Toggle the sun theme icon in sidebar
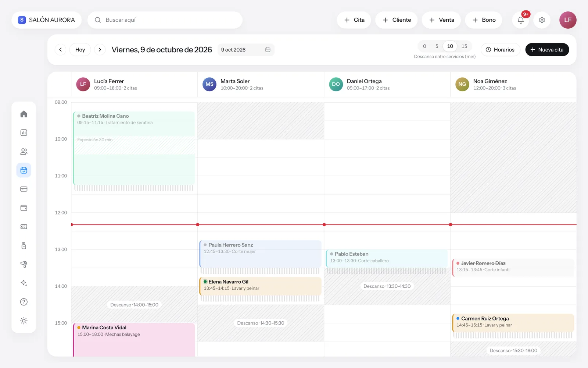This screenshot has height=368, width=588. [x=24, y=321]
